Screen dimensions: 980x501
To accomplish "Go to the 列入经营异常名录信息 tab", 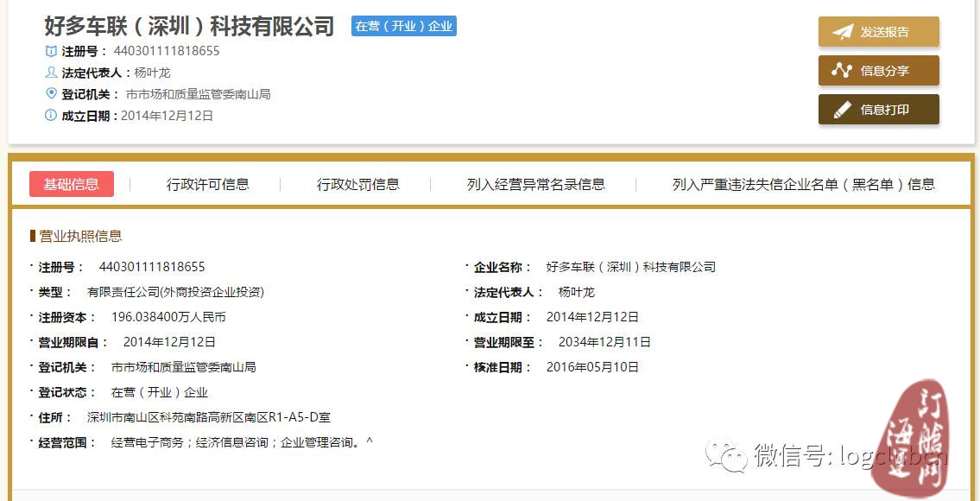I will (x=535, y=184).
